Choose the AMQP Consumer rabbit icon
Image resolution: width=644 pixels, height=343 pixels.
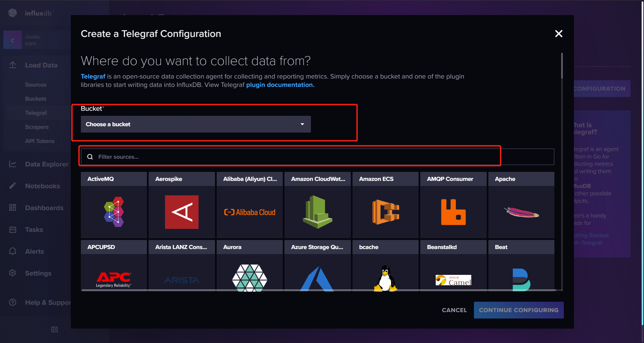click(453, 212)
